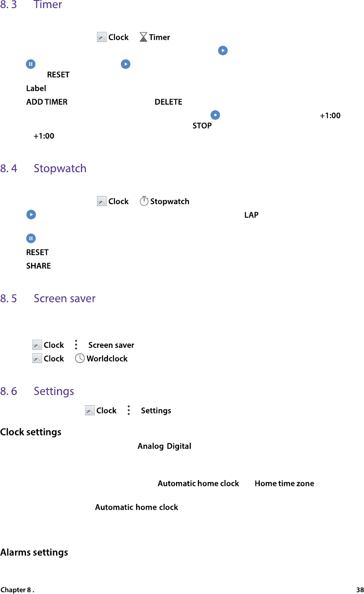Click the LAP label
This screenshot has height=594, width=364.
coord(251,215)
